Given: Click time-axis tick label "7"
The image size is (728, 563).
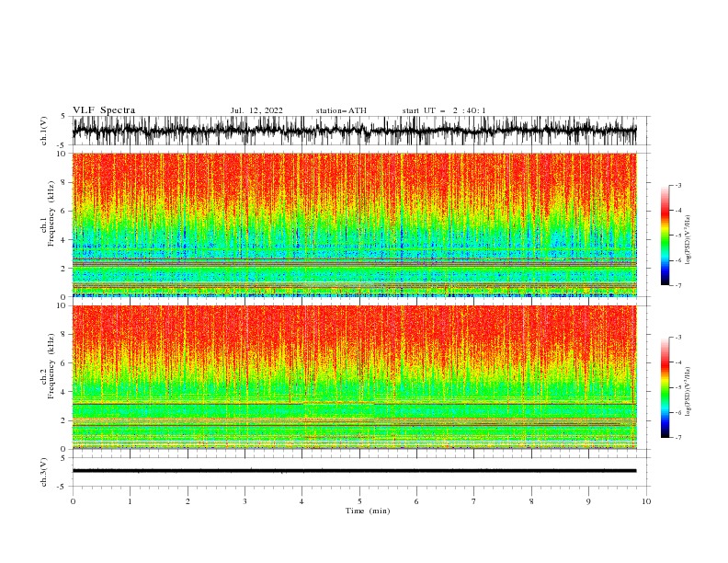Looking at the screenshot, I should pyautogui.click(x=474, y=501).
